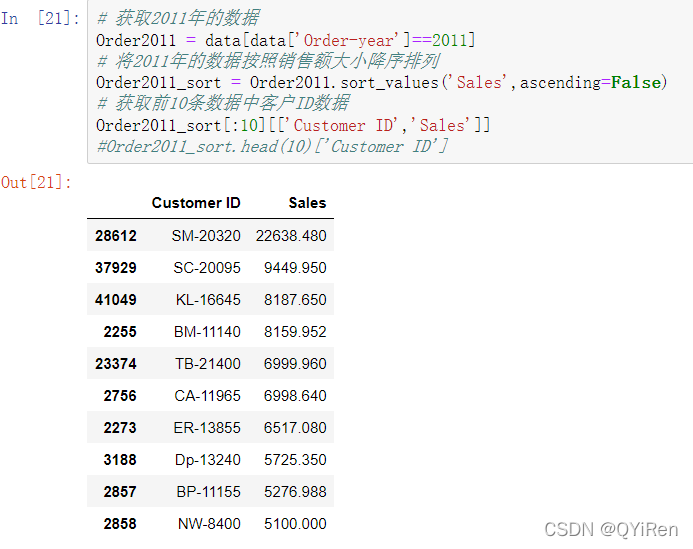Click the Sales column header
The width and height of the screenshot is (693, 549).
pos(307,203)
